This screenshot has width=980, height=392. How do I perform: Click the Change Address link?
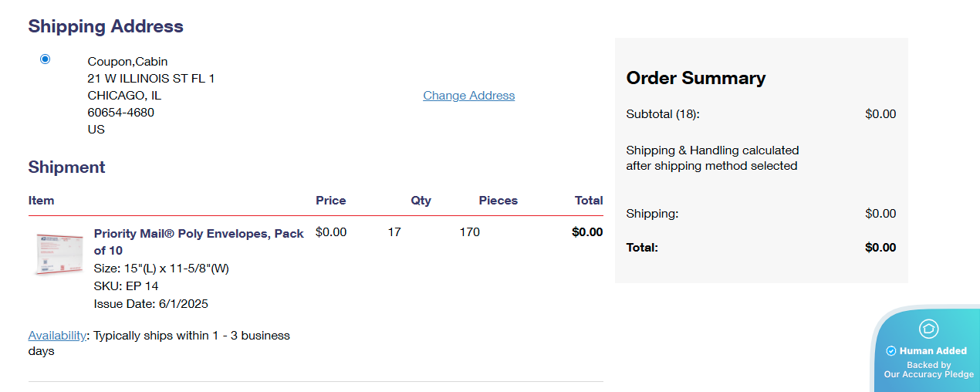[x=468, y=96]
